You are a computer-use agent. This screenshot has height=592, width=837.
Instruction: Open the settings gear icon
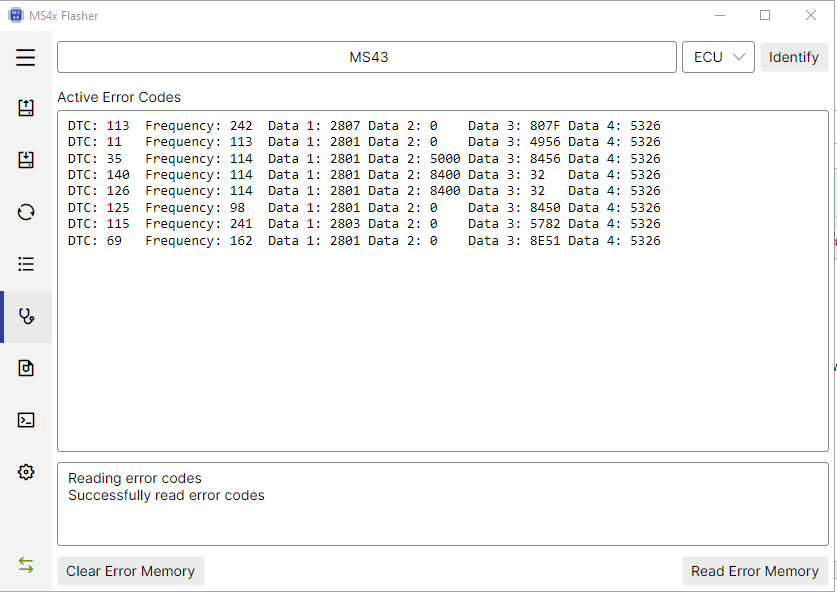(26, 472)
